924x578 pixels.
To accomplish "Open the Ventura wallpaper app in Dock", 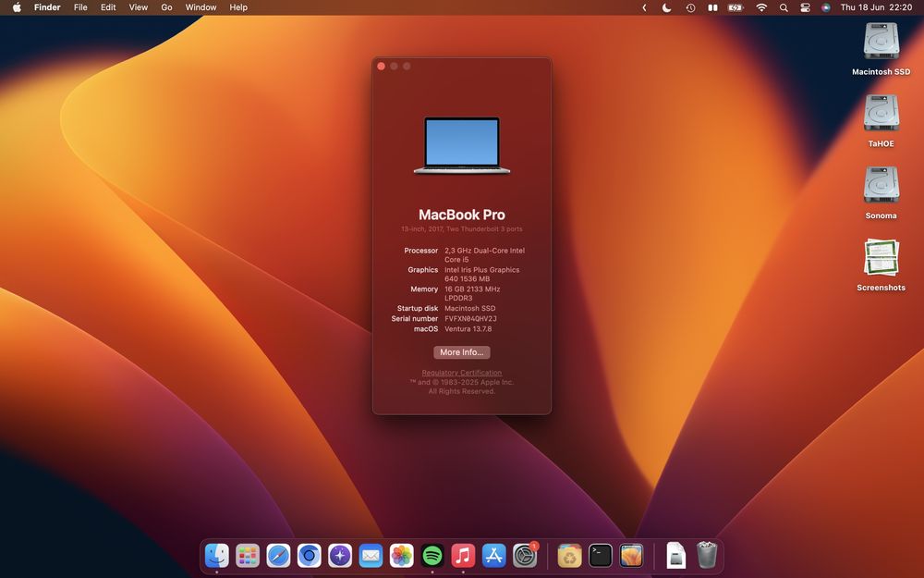I will click(631, 556).
